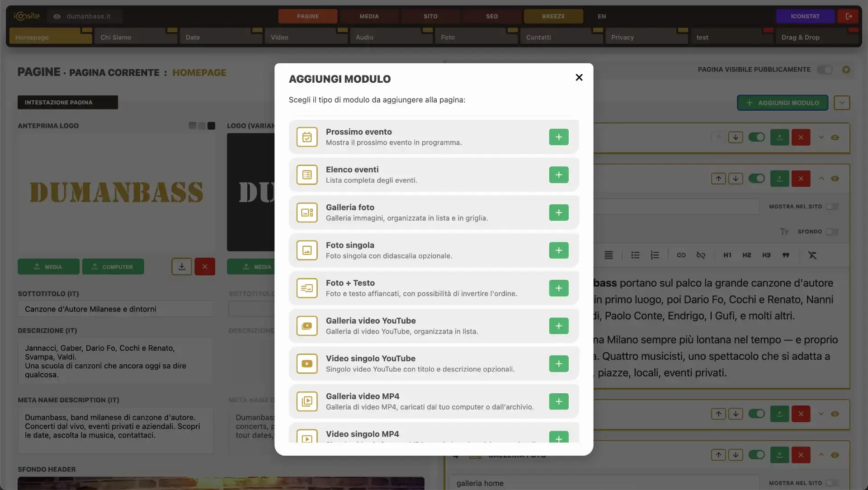This screenshot has height=490, width=868.
Task: Click the insert link icon in editor toolbar
Action: (x=681, y=255)
